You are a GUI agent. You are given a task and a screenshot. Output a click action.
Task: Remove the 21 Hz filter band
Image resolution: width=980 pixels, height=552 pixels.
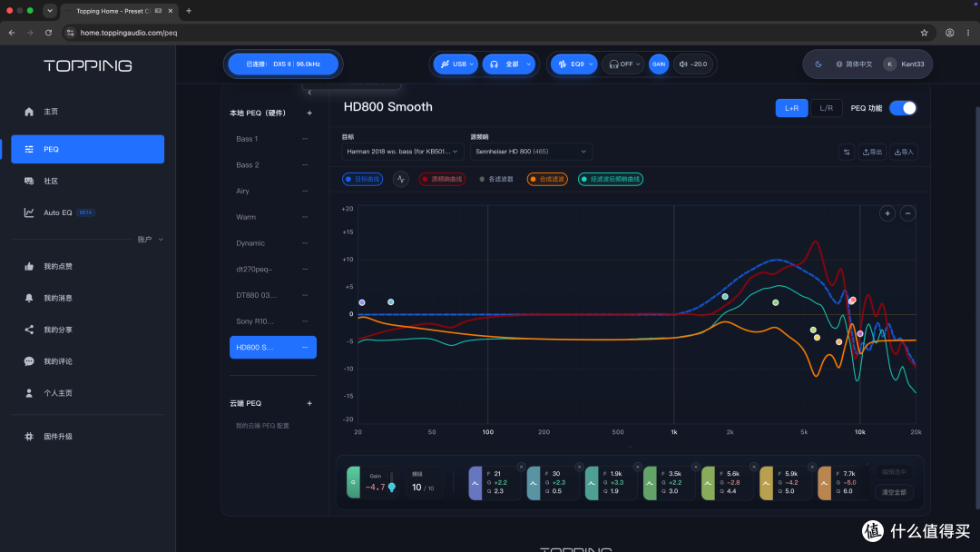521,467
